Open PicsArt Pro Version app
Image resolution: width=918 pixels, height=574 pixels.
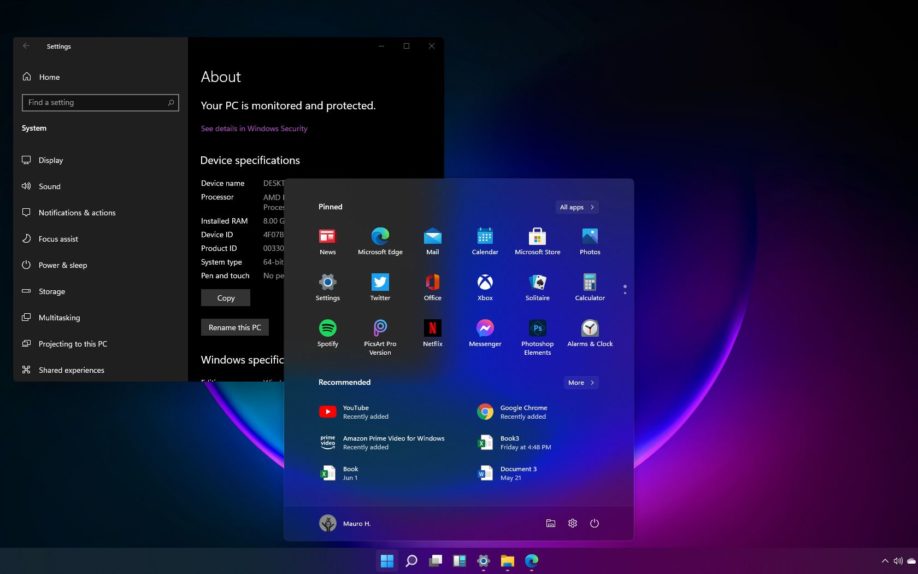click(x=380, y=337)
